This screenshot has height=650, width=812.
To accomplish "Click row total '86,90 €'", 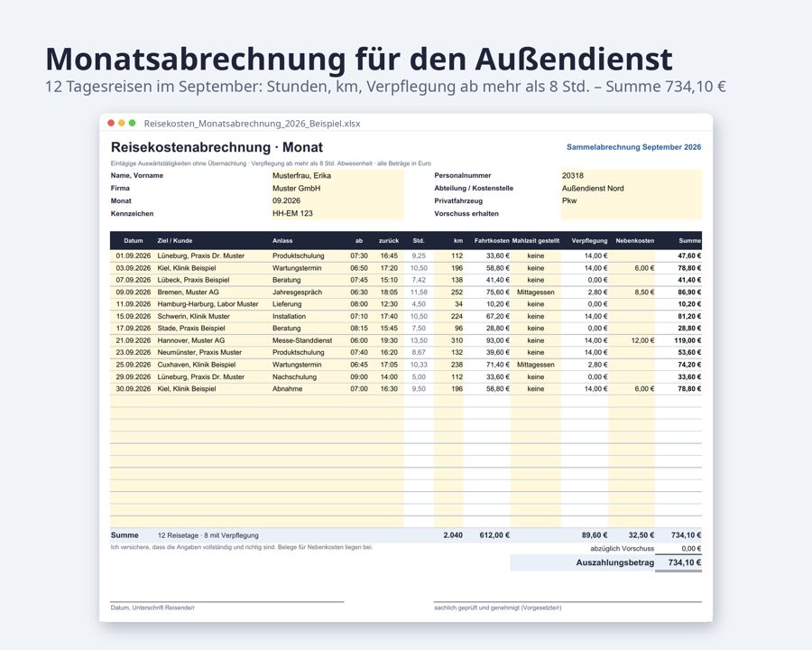I will pos(690,292).
